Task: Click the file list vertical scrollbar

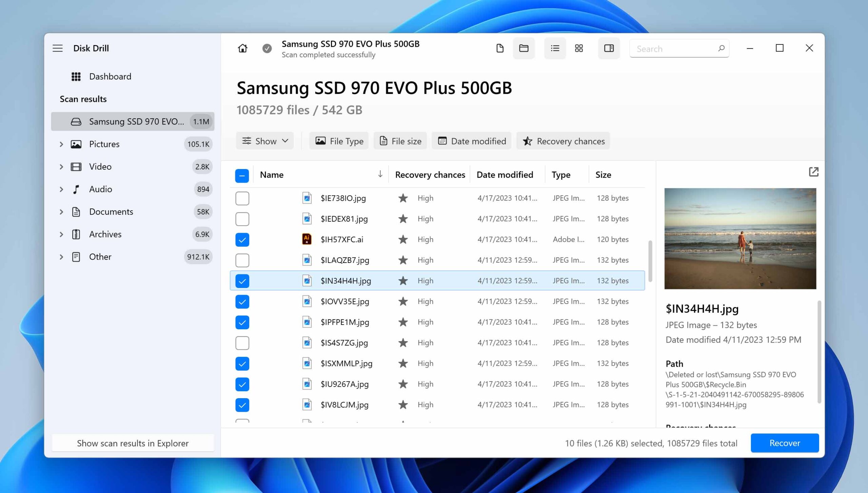Action: click(650, 261)
